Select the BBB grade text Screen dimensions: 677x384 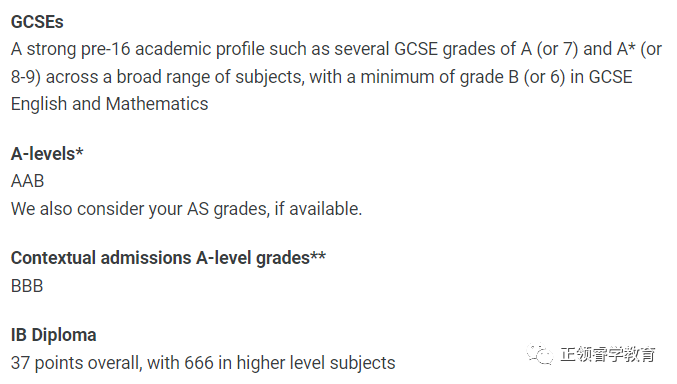point(27,286)
